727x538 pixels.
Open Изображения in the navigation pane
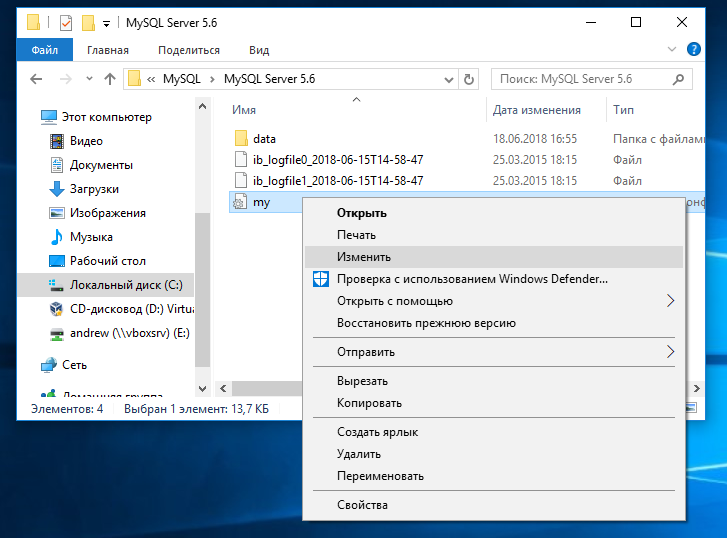tap(97, 213)
